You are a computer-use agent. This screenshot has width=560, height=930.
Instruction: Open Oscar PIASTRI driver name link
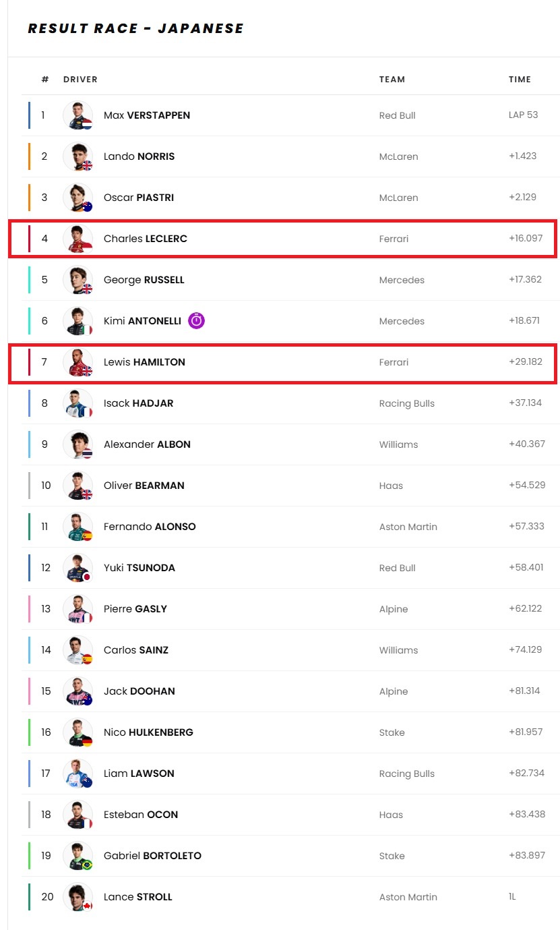point(139,198)
